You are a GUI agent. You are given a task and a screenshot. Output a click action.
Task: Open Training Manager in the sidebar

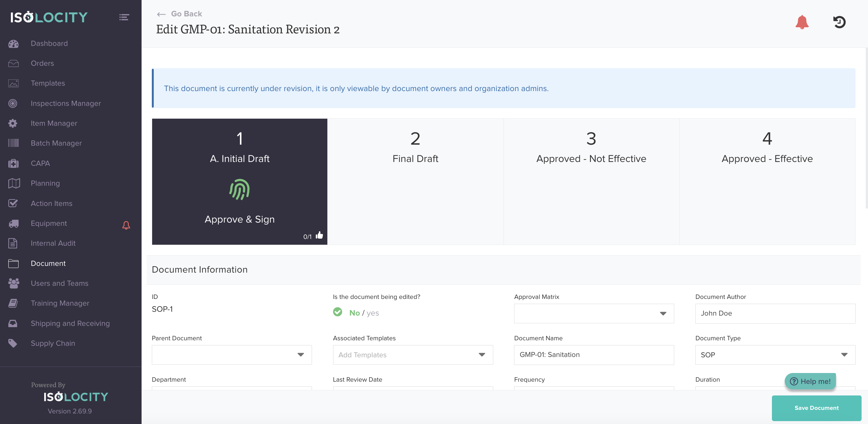point(60,303)
